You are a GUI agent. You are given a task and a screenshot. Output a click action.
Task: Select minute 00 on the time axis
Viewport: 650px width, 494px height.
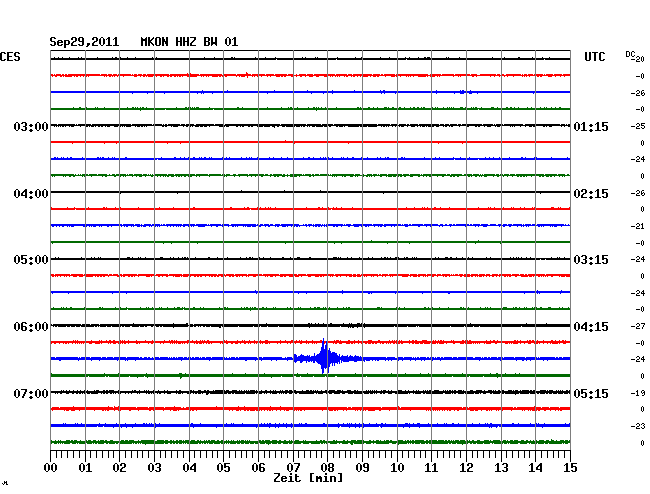[51, 468]
